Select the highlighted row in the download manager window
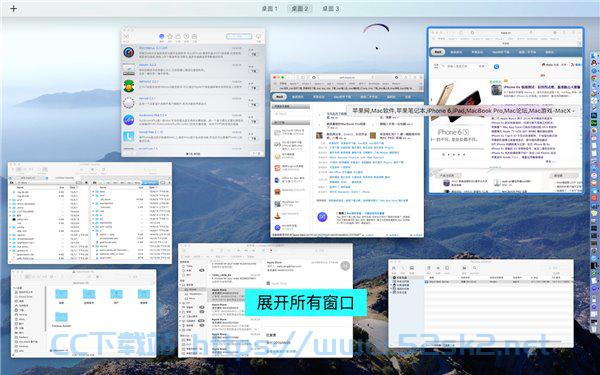The width and height of the screenshot is (600, 375). pos(499,282)
